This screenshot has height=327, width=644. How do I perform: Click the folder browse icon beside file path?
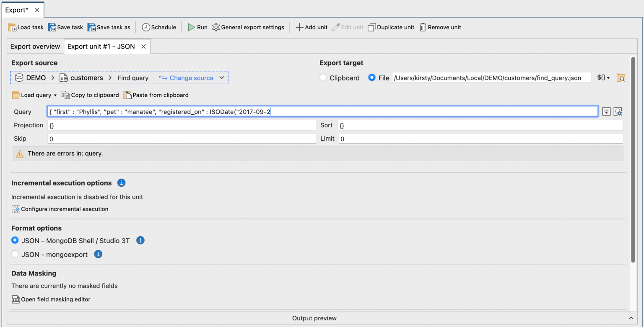pyautogui.click(x=621, y=77)
